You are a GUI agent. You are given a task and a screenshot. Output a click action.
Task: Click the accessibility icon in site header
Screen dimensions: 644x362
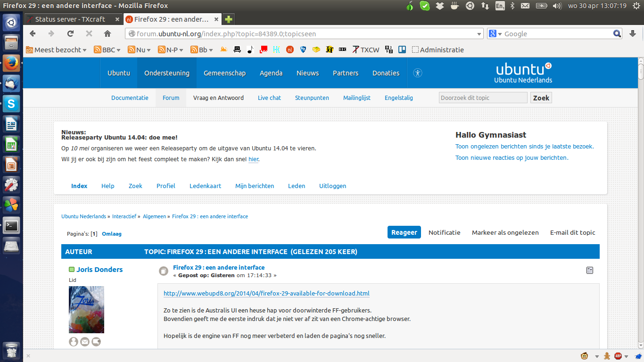tap(418, 73)
